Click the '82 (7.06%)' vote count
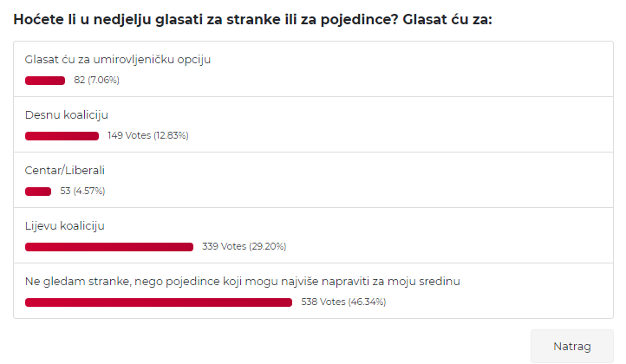Image resolution: width=626 pixels, height=364 pixels. [x=96, y=81]
